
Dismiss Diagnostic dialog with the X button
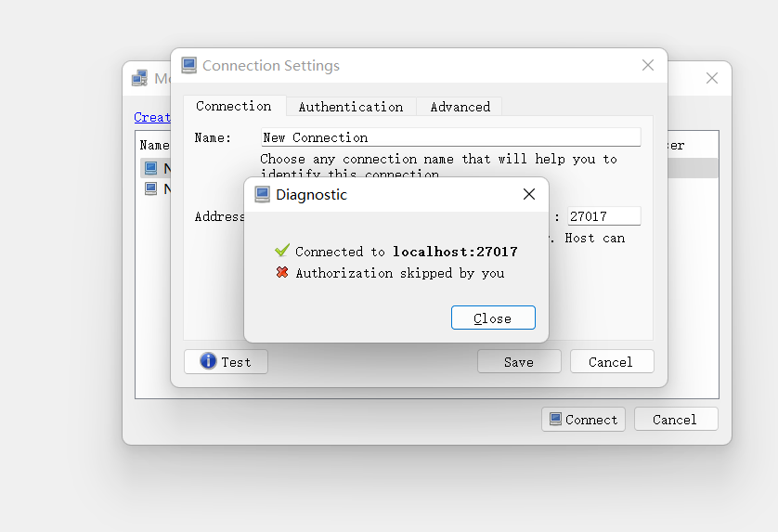[x=529, y=194]
